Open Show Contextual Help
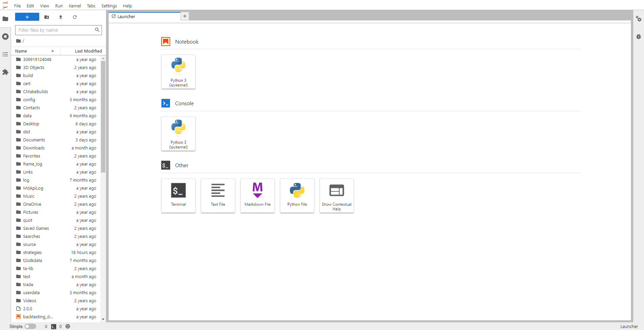The width and height of the screenshot is (644, 330). 336,196
